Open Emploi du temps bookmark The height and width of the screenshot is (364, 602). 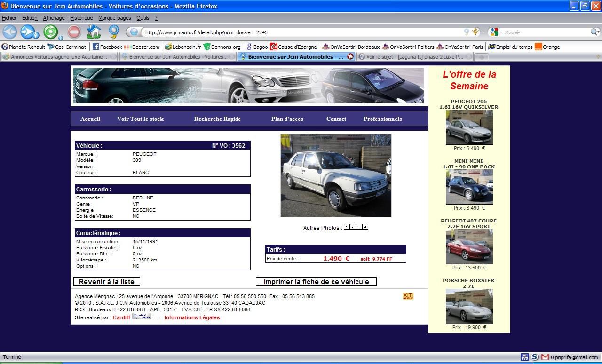[x=510, y=47]
